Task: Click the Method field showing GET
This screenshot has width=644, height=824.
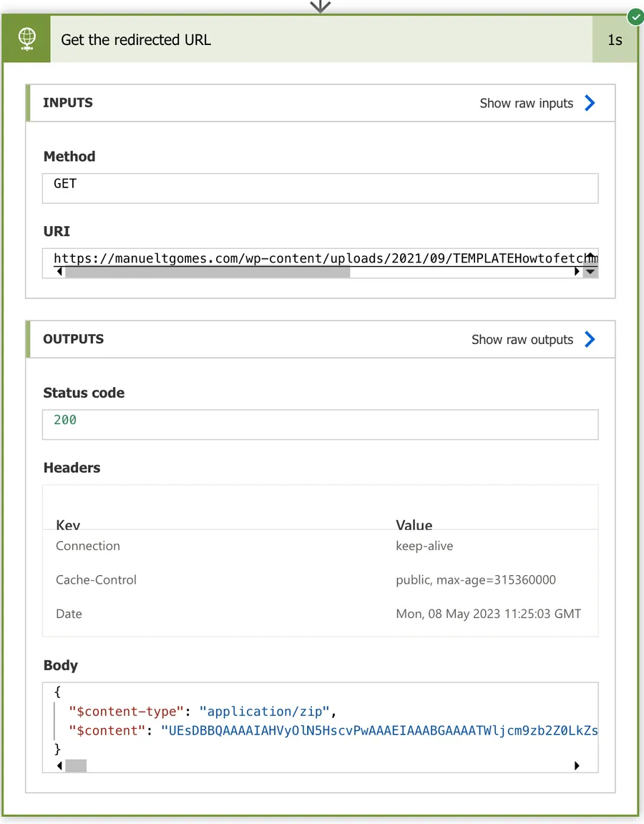Action: [320, 188]
